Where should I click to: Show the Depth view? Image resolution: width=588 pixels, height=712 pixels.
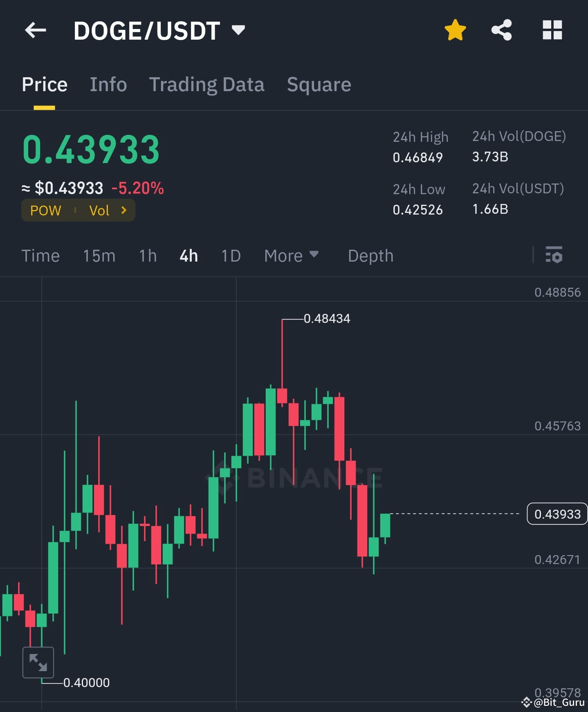(370, 255)
